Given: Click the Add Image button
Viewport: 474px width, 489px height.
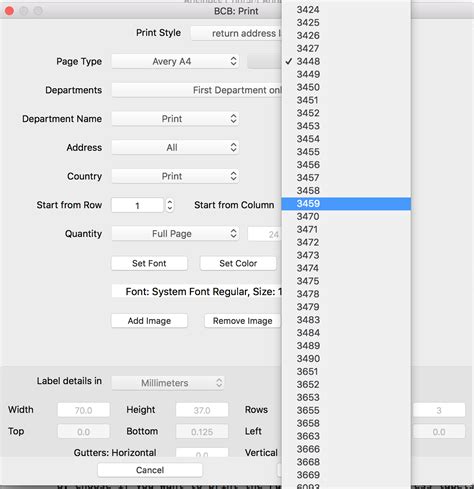Looking at the screenshot, I should click(149, 321).
